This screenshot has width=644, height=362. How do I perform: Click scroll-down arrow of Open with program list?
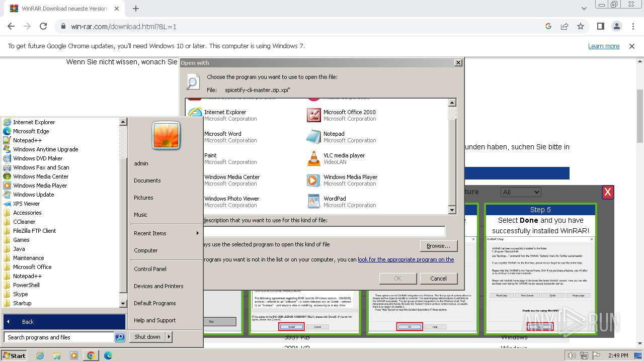pos(452,210)
